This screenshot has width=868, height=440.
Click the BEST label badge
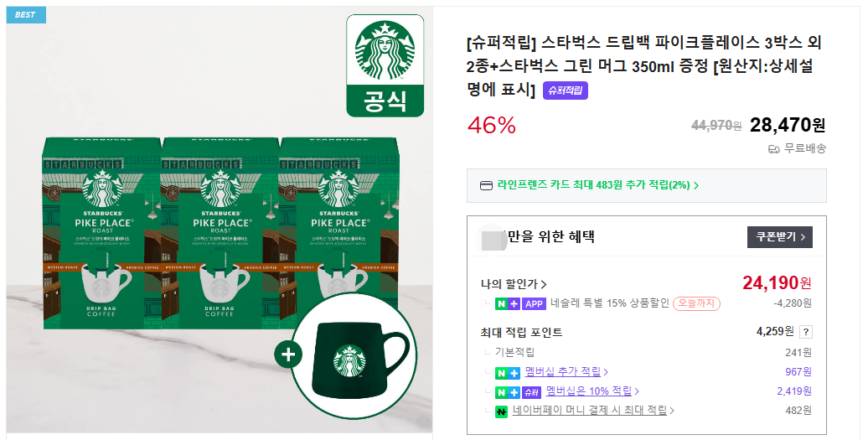tap(25, 15)
